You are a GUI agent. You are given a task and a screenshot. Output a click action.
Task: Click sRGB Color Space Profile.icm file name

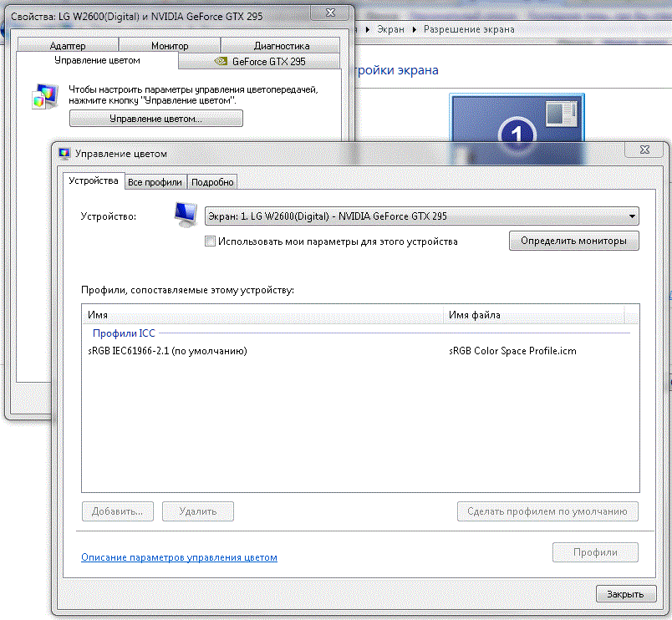click(512, 351)
